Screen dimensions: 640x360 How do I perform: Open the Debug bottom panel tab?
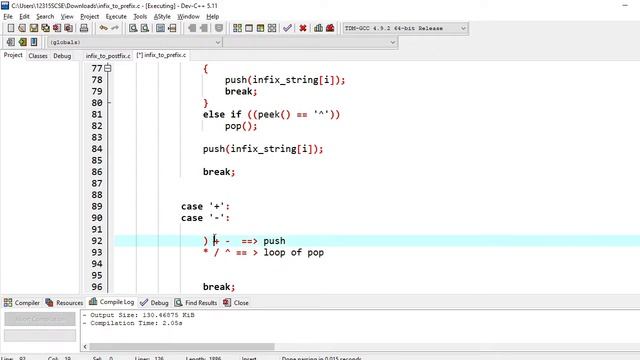tap(154, 303)
